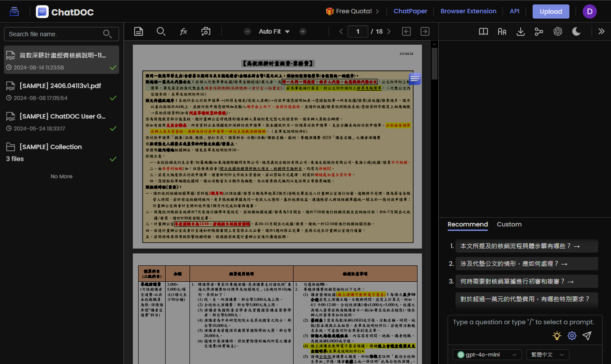Toggle the file sidebar menu icon
Screen dimensions: 611x364
point(14,11)
